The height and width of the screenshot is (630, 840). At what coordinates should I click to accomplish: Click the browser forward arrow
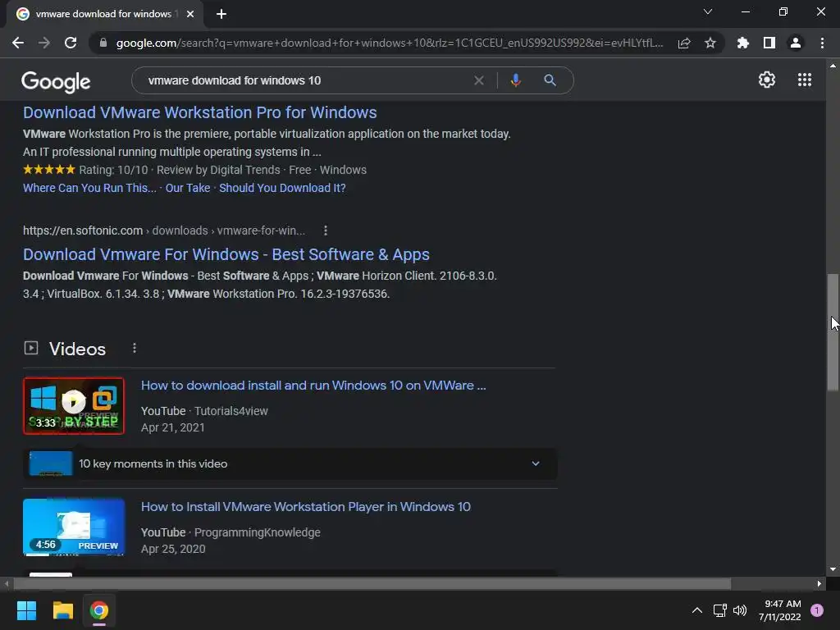click(x=44, y=43)
